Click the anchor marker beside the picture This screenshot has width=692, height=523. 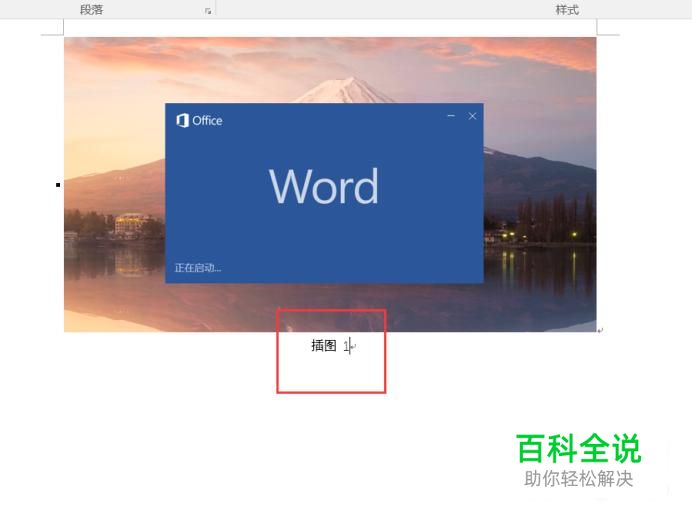(58, 184)
